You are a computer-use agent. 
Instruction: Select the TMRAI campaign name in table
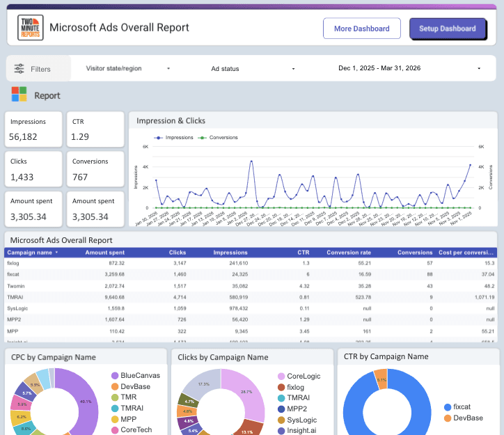(x=15, y=297)
